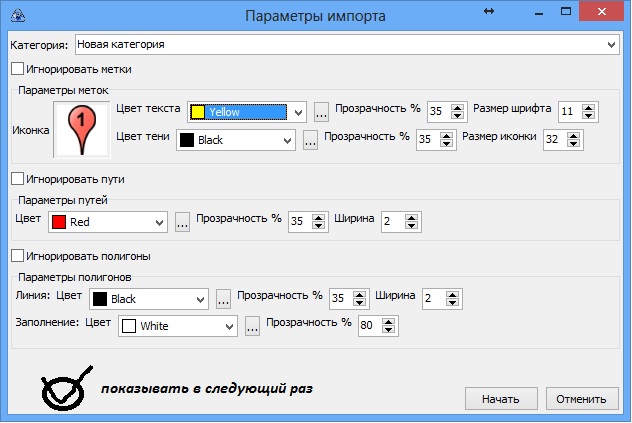Increase the font size stepper value
This screenshot has height=423, width=632.
click(589, 106)
